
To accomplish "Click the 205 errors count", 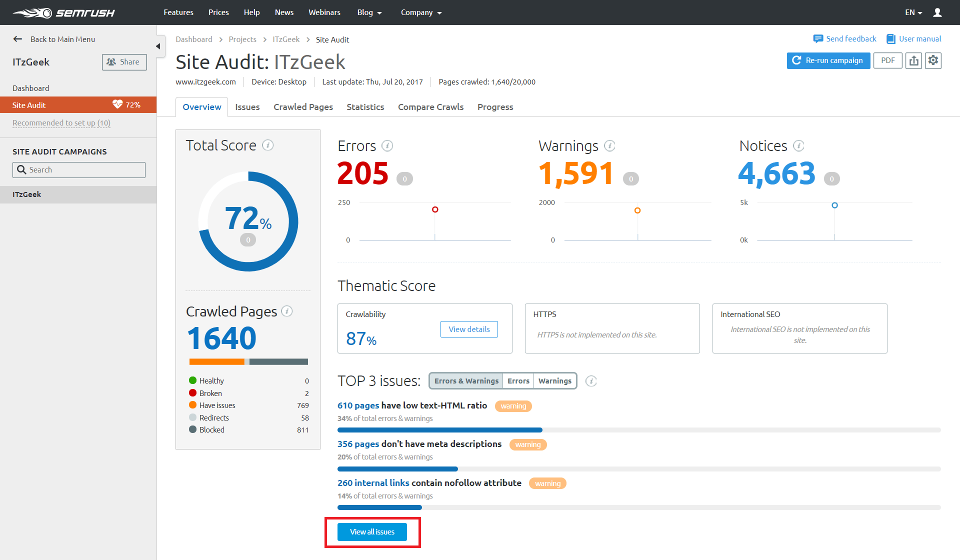I will 363,173.
